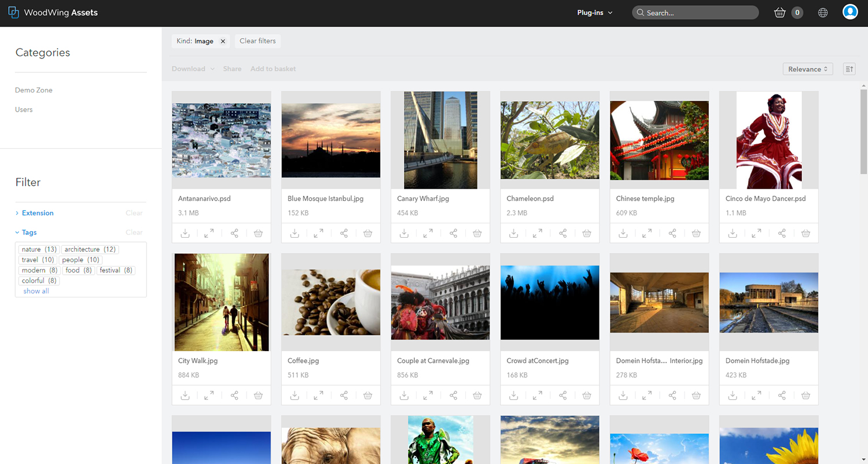This screenshot has width=868, height=464.
Task: Click the file name Couple at Carnevale.jpg
Action: [433, 360]
